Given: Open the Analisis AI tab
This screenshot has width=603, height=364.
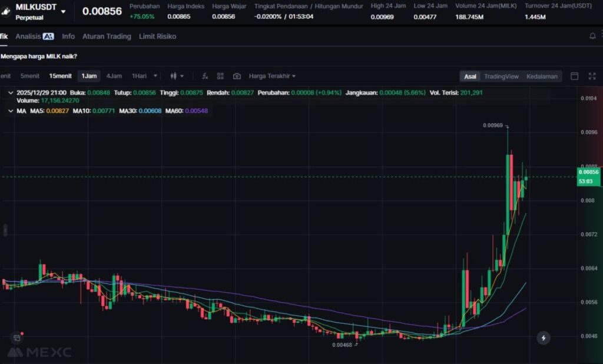Looking at the screenshot, I should click(x=35, y=37).
